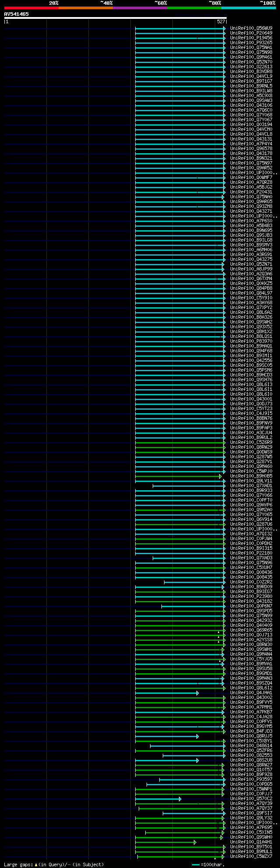Select the UniRef100_B9N695 label
Image resolution: width=280 pixels, height=868 pixels.
251,230
